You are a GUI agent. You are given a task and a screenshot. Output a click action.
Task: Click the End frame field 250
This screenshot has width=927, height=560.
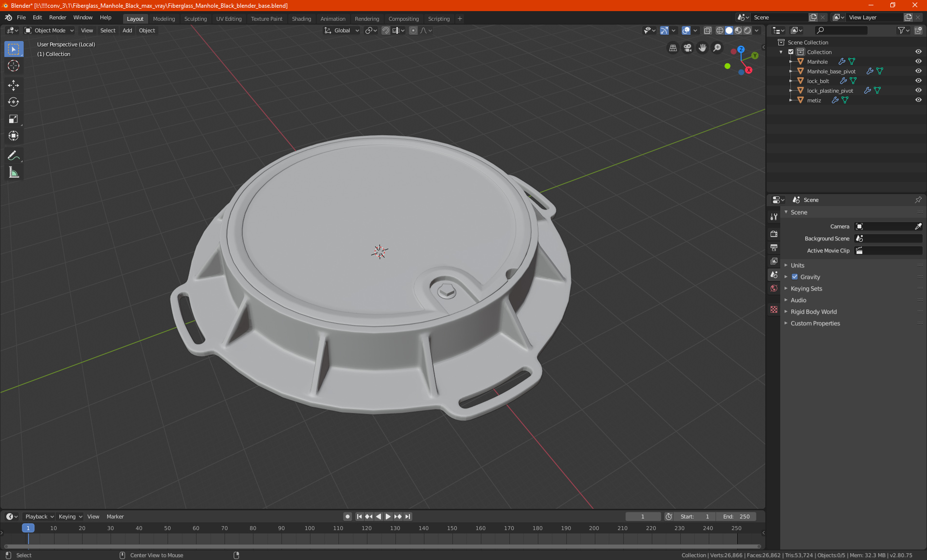[x=736, y=517]
